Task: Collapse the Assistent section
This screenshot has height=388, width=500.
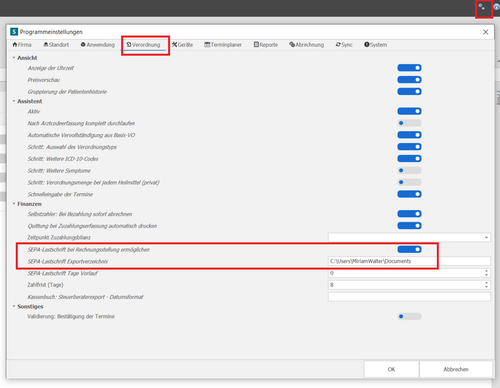Action: [x=14, y=101]
